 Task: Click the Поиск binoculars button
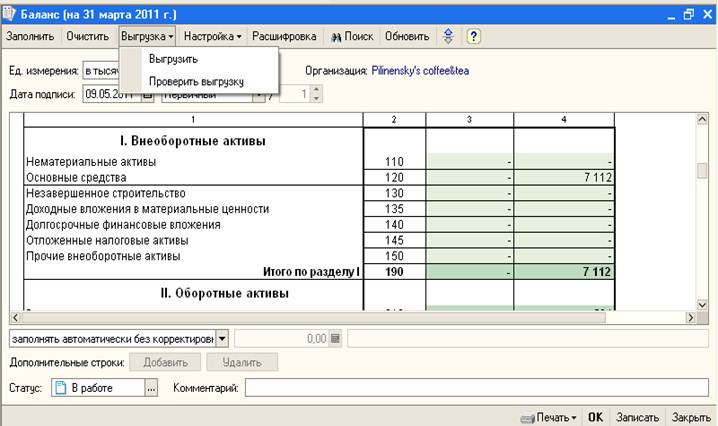point(352,36)
